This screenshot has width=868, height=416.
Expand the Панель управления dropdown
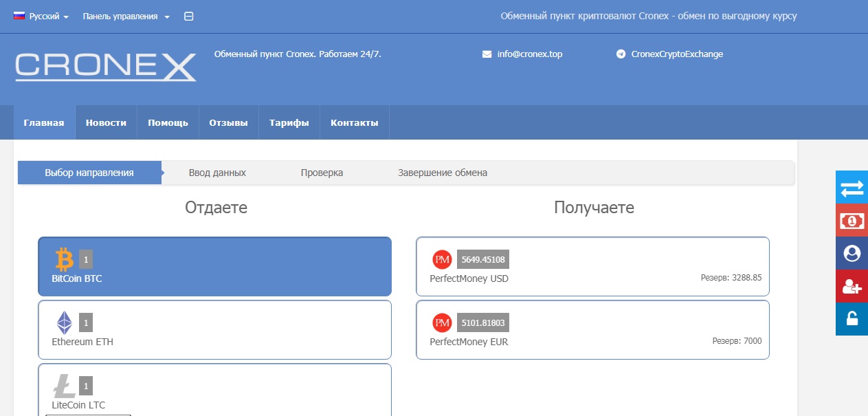coord(126,17)
